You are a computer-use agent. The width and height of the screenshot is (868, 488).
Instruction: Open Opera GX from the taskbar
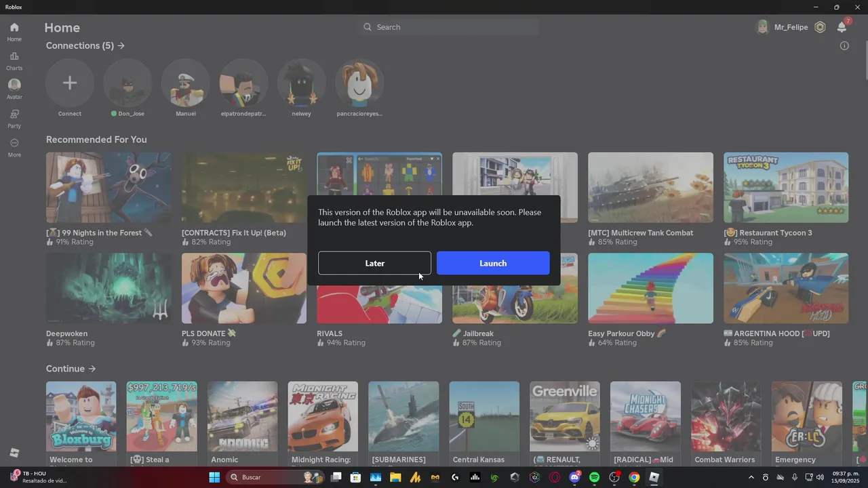tap(555, 477)
